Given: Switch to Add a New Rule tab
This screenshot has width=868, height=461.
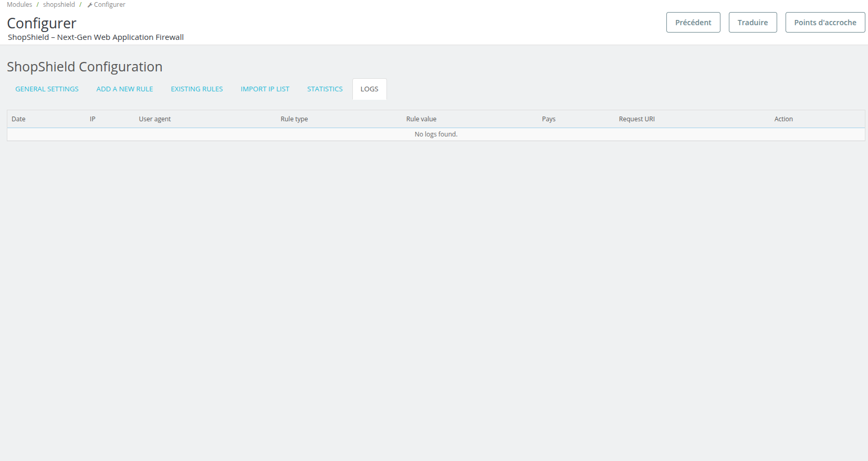Looking at the screenshot, I should pyautogui.click(x=124, y=89).
